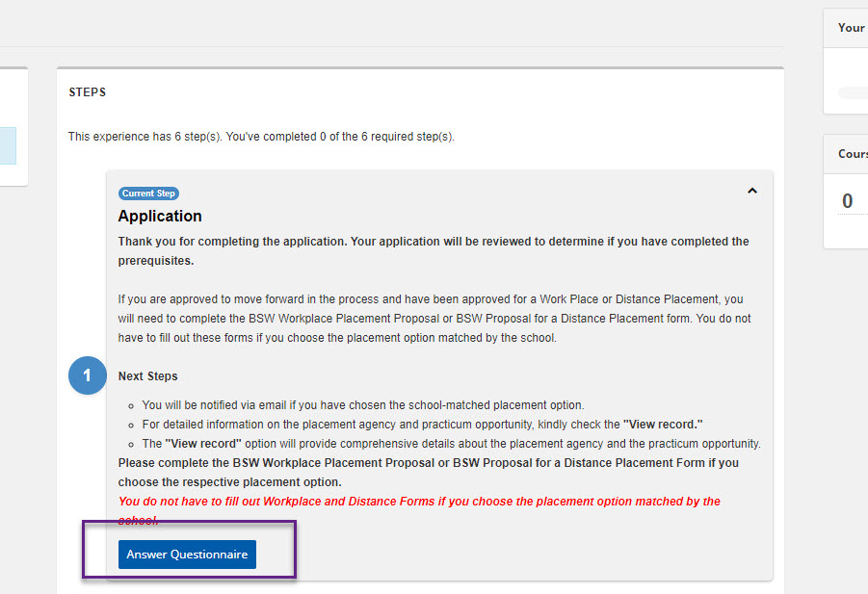Image resolution: width=868 pixels, height=594 pixels.
Task: Click the step number 1 circle
Action: coord(87,375)
